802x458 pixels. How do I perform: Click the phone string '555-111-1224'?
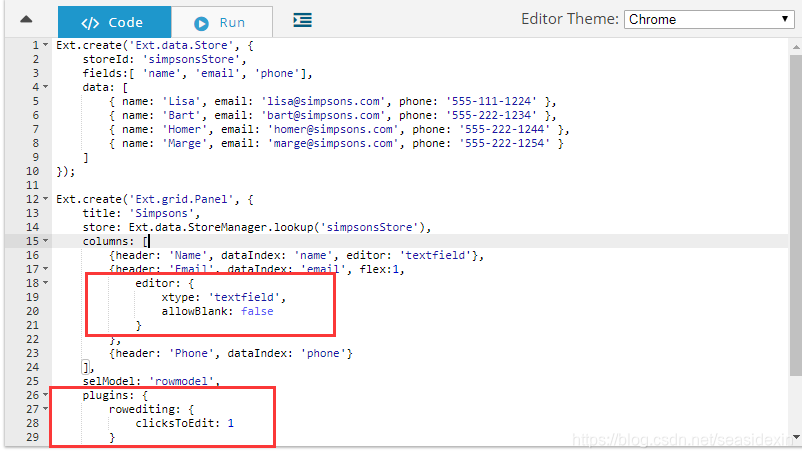pos(492,101)
